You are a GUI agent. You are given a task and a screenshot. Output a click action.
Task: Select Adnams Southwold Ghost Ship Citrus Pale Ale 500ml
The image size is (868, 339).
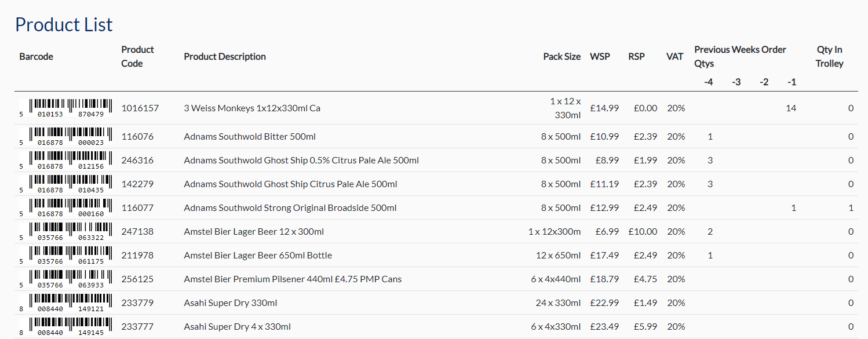(290, 184)
